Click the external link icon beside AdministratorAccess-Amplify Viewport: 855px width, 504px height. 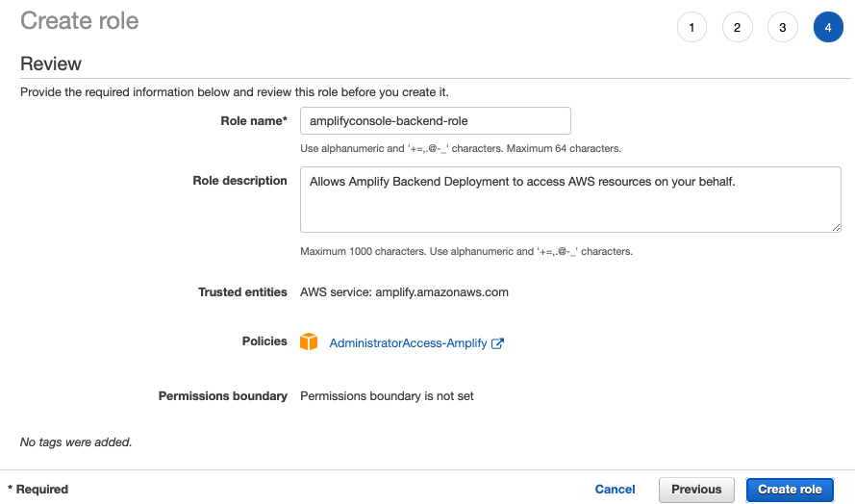pyautogui.click(x=497, y=343)
